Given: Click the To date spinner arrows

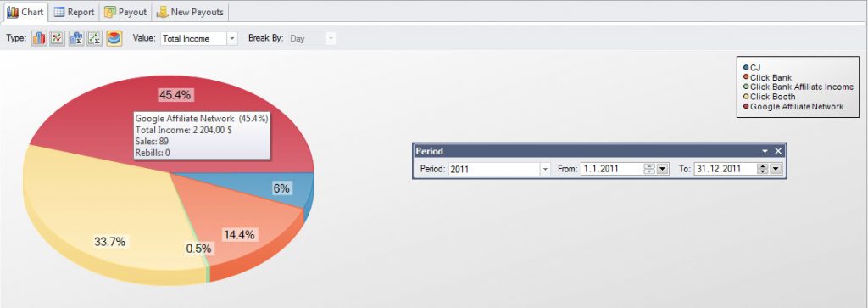Looking at the screenshot, I should pos(763,169).
